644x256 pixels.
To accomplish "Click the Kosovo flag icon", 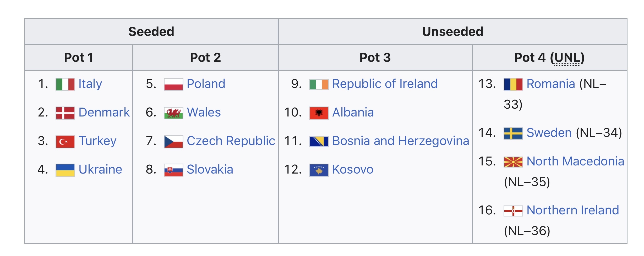I will click(x=319, y=170).
